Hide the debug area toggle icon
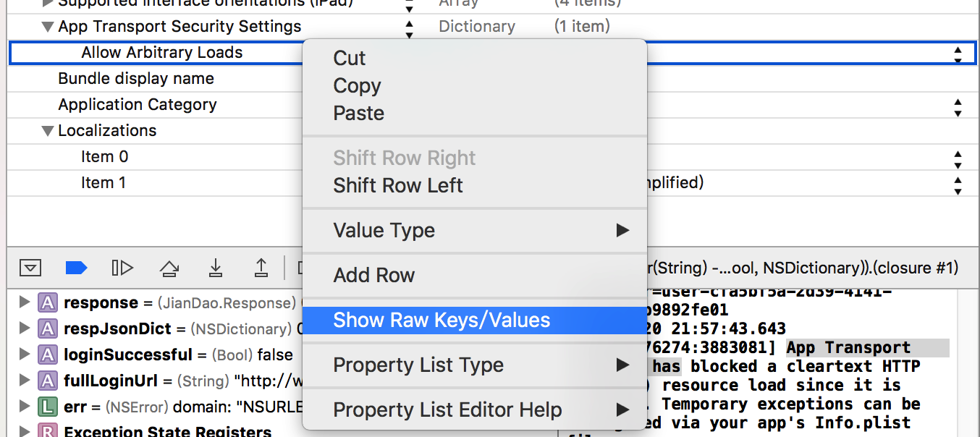980x437 pixels. [x=30, y=268]
